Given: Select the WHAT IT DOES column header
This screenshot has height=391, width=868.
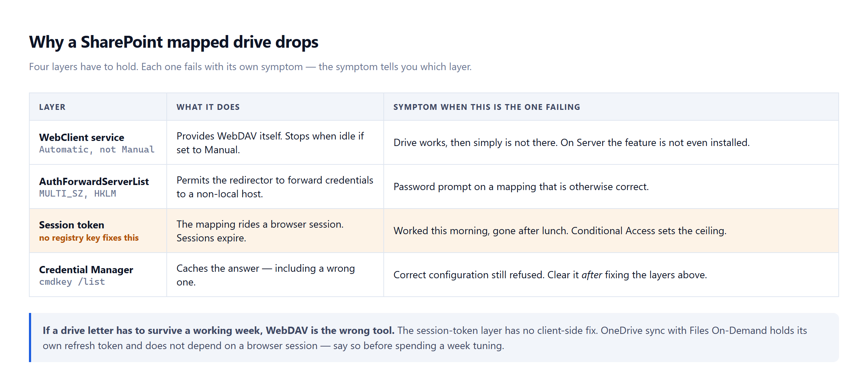Looking at the screenshot, I should click(x=208, y=107).
